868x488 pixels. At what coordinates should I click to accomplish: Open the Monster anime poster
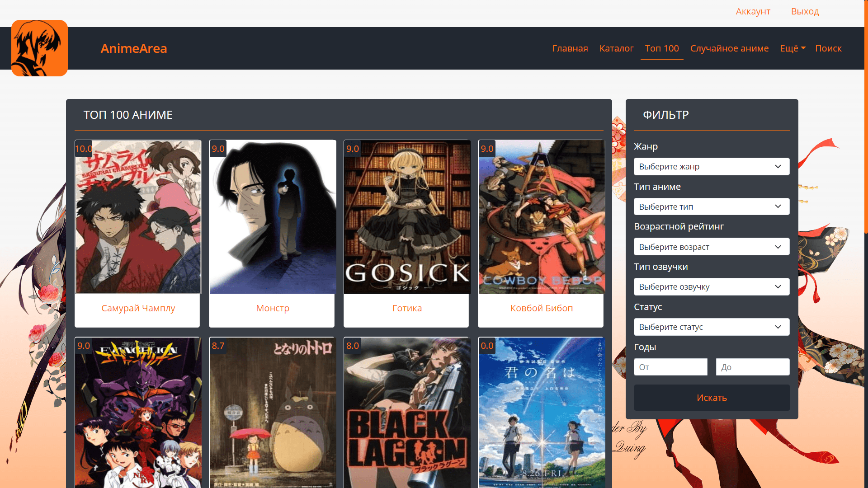tap(272, 217)
